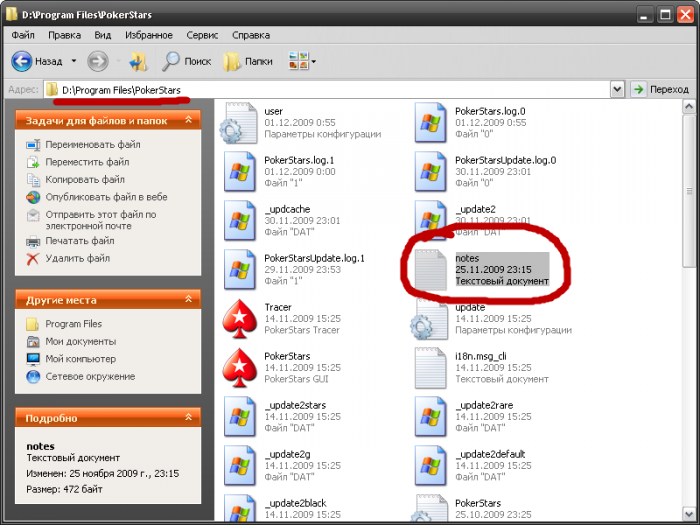Collapse the Подробно details panel
The height and width of the screenshot is (525, 700).
pos(188,417)
